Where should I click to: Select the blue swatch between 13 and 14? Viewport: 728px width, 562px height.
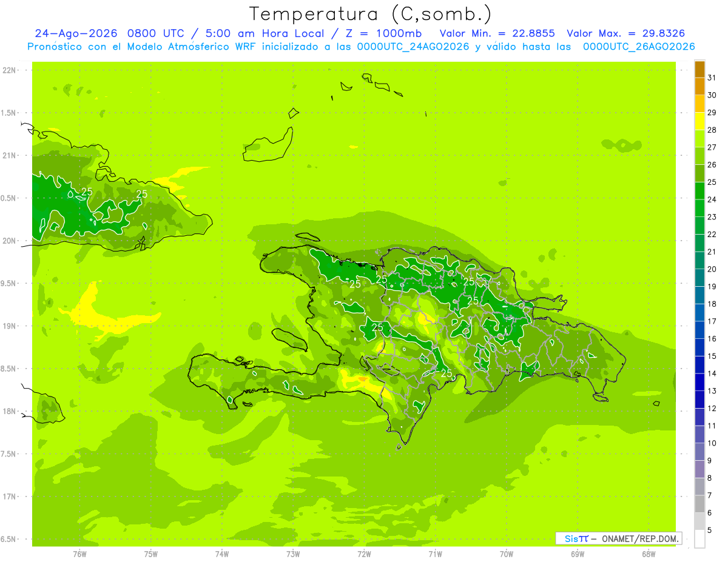pyautogui.click(x=699, y=382)
